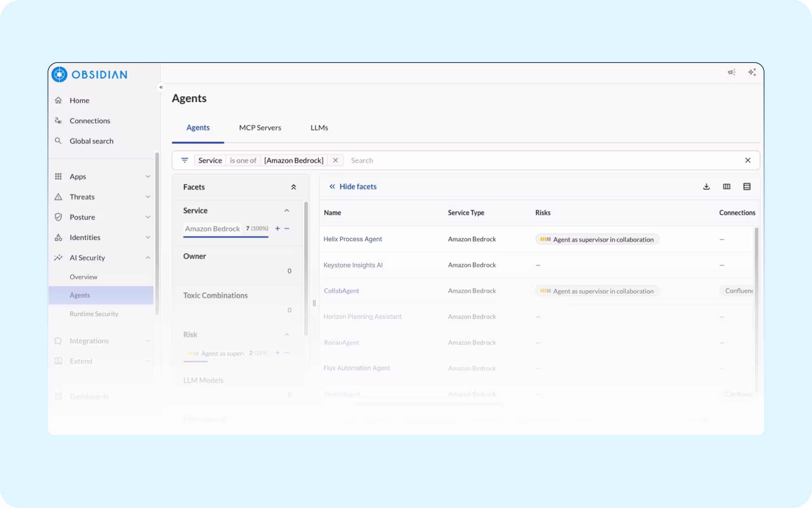812x508 pixels.
Task: Expand the Identities menu chevron
Action: [x=148, y=237]
